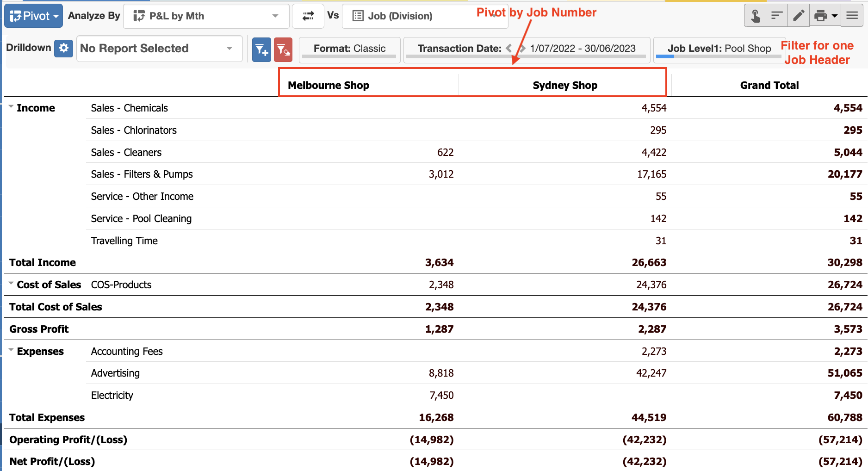Click the Drilldown settings gear icon

click(63, 48)
